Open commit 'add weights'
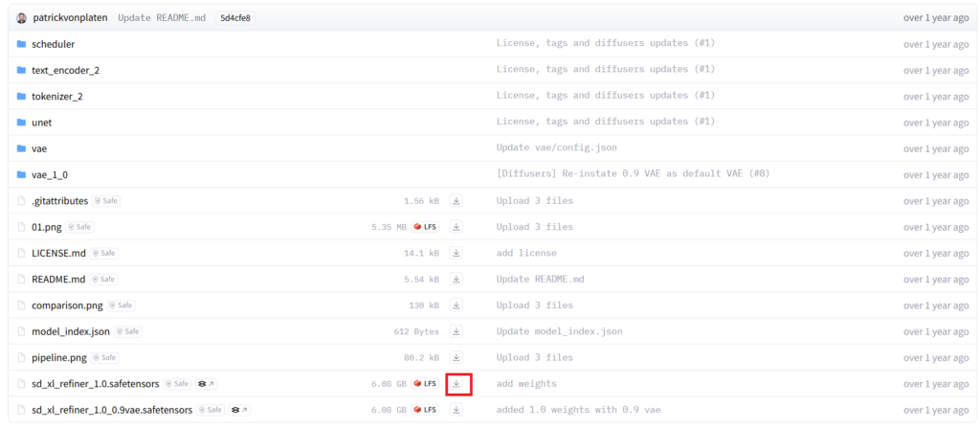Image resolution: width=980 pixels, height=430 pixels. [526, 384]
